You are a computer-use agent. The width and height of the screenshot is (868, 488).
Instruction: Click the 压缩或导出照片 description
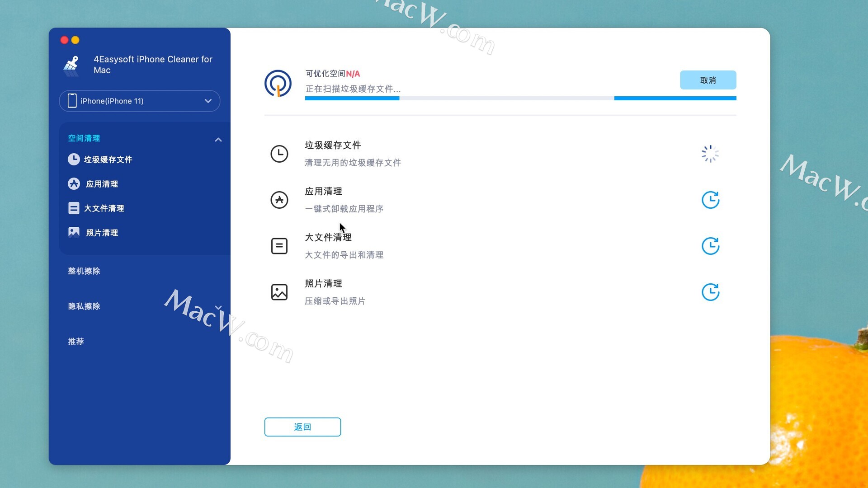tap(335, 301)
